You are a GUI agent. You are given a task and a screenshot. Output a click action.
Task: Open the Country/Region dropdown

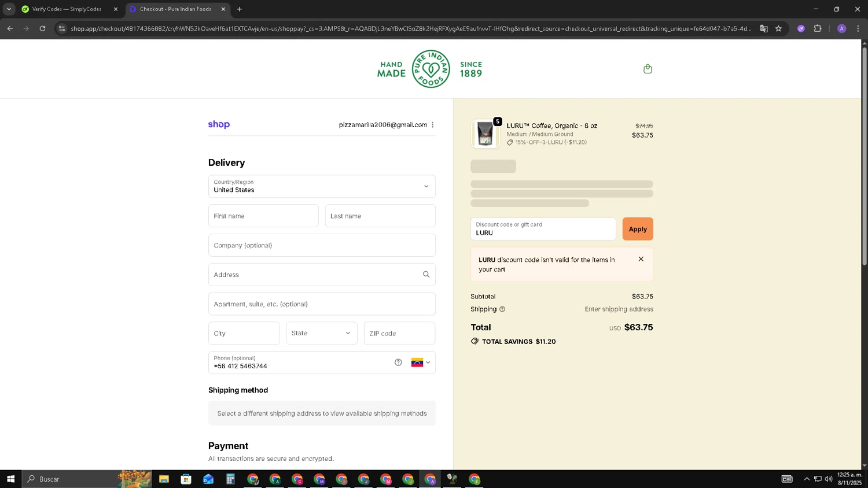click(322, 186)
